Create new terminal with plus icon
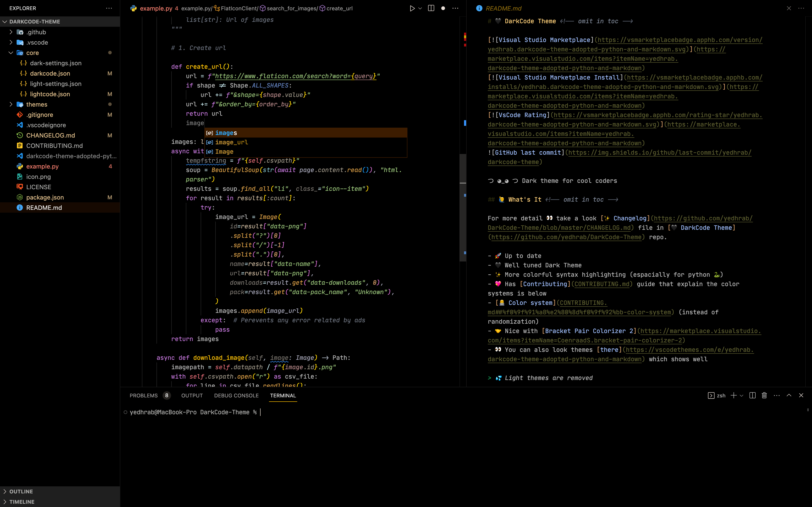This screenshot has height=507, width=812. pyautogui.click(x=734, y=395)
